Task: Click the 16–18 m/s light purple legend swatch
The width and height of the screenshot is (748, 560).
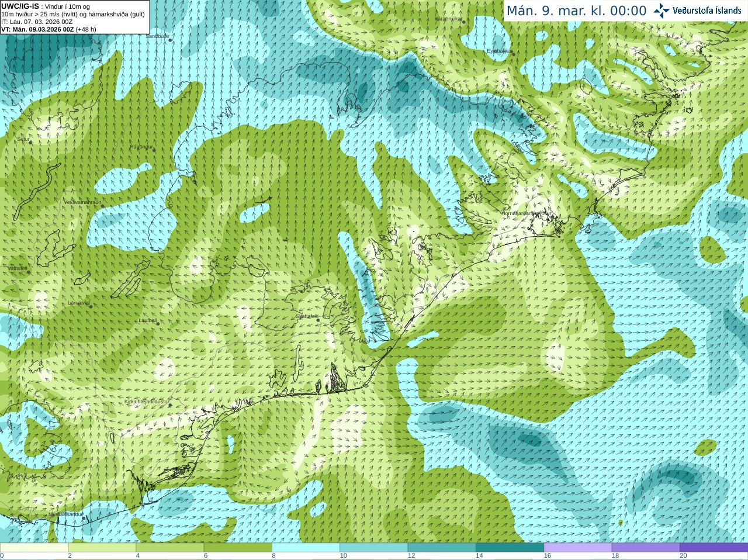Action: [577, 548]
